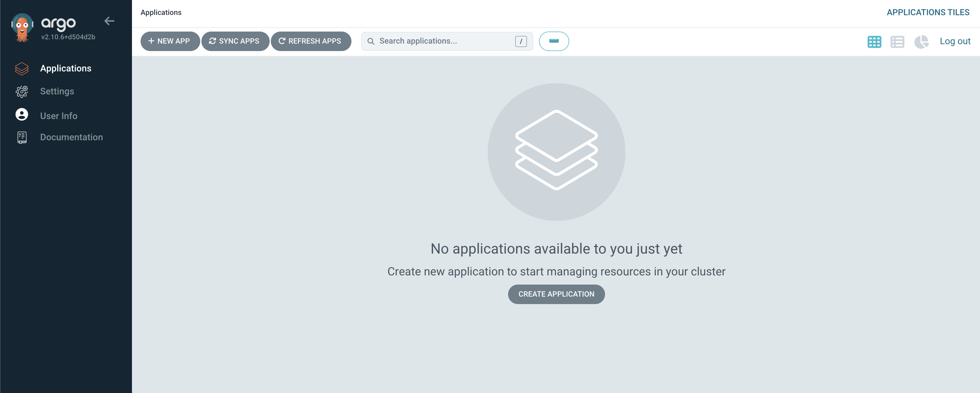Click the Documentation book icon
Viewport: 980px width, 393px height.
[x=22, y=137]
